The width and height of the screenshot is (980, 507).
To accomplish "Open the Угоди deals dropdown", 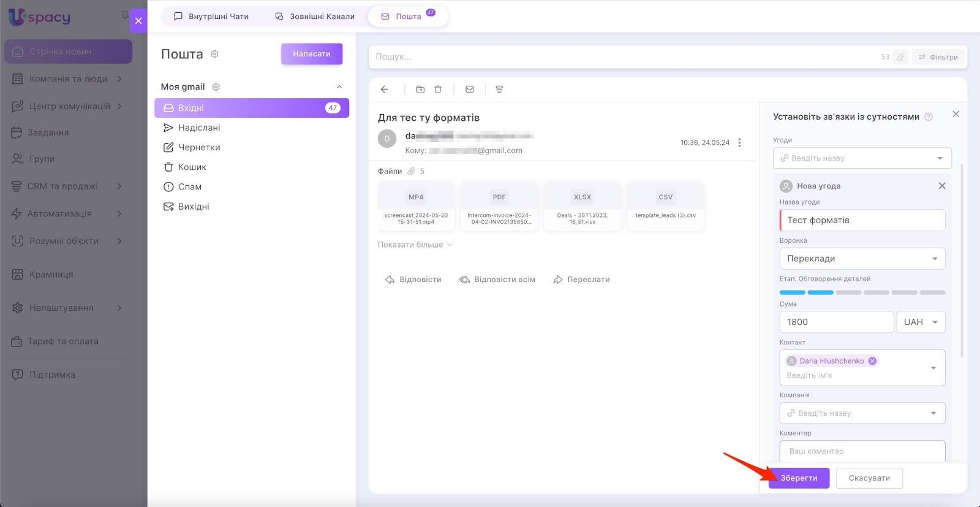I will coord(862,158).
